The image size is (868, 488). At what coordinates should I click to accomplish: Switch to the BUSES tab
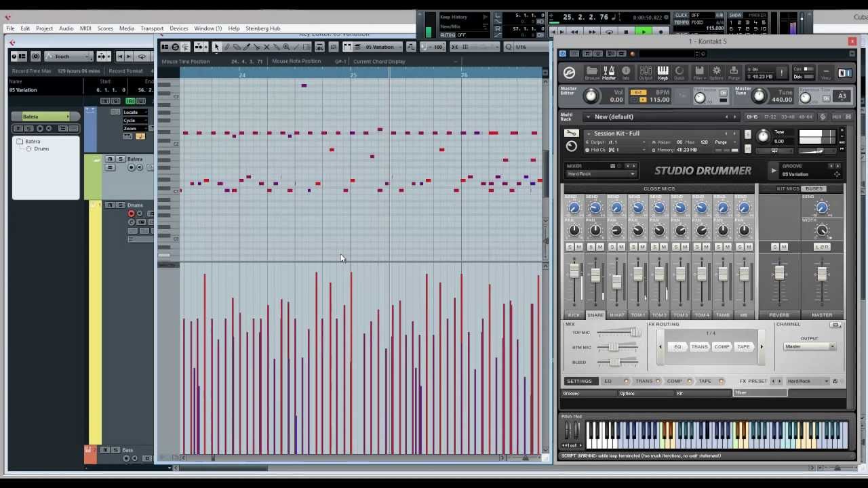click(814, 188)
